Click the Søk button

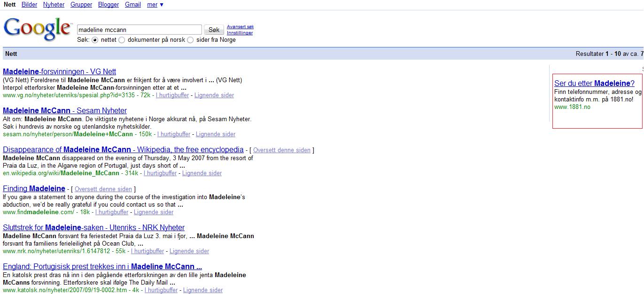point(214,30)
